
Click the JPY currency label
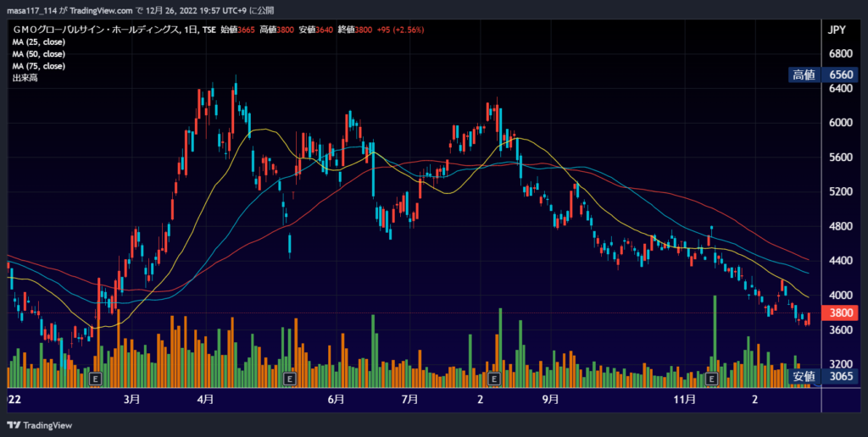[x=837, y=30]
